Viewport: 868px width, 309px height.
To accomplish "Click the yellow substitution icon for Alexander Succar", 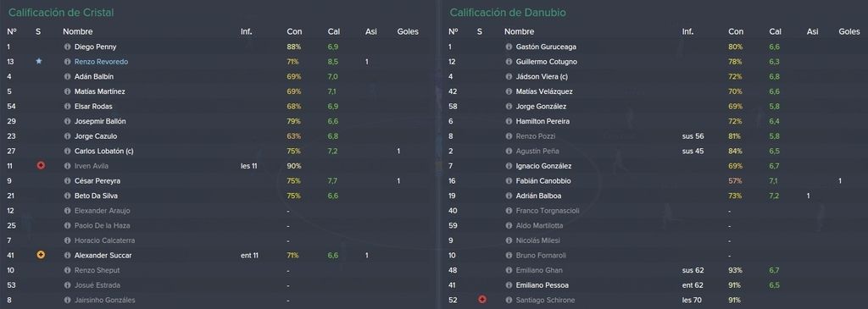I will pos(41,256).
